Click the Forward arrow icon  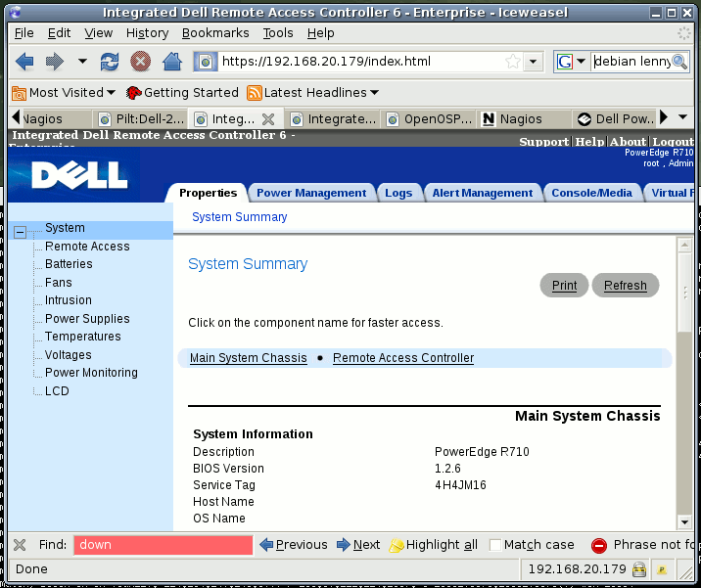55,62
